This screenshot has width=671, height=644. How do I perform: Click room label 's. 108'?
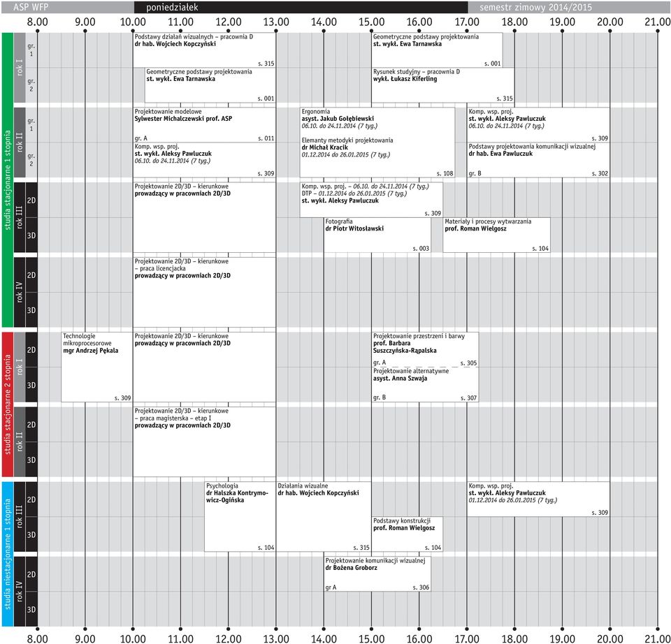445,174
